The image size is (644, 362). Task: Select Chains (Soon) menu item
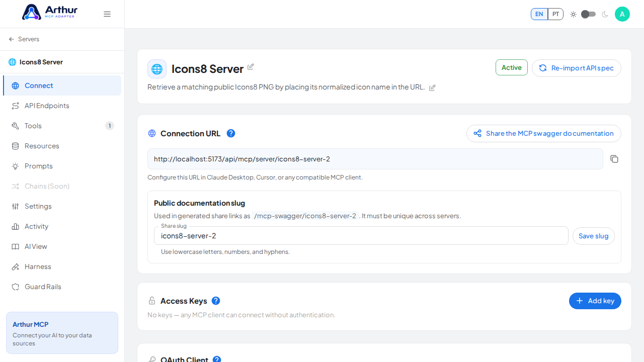62,186
